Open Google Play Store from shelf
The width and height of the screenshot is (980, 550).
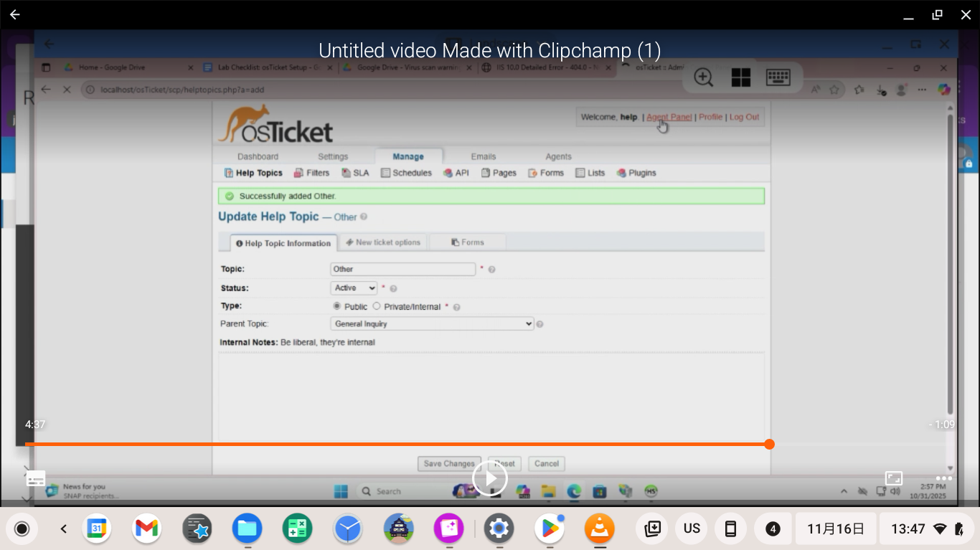coord(550,529)
